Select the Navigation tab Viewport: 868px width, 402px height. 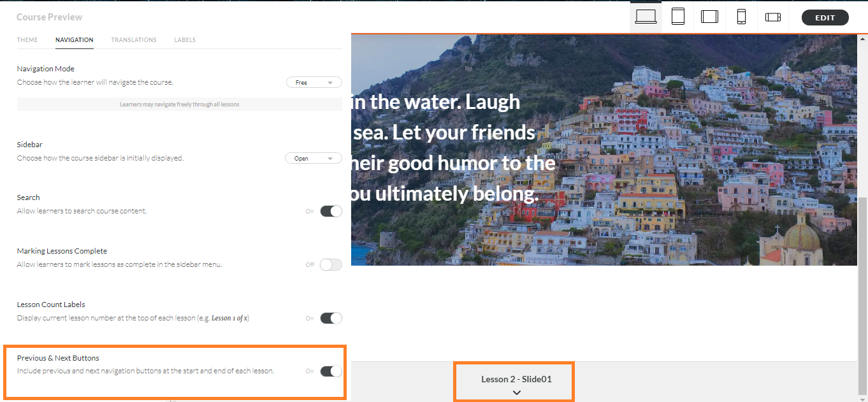pyautogui.click(x=75, y=39)
